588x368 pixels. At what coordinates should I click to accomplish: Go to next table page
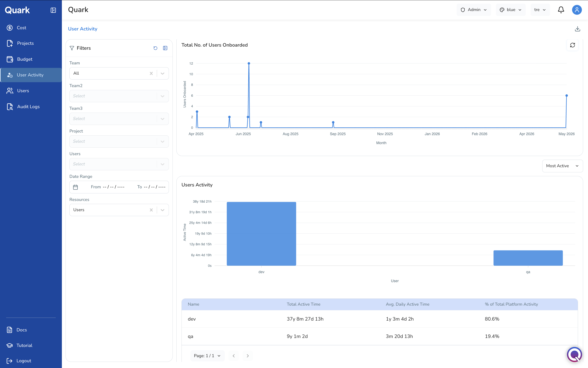tap(248, 356)
